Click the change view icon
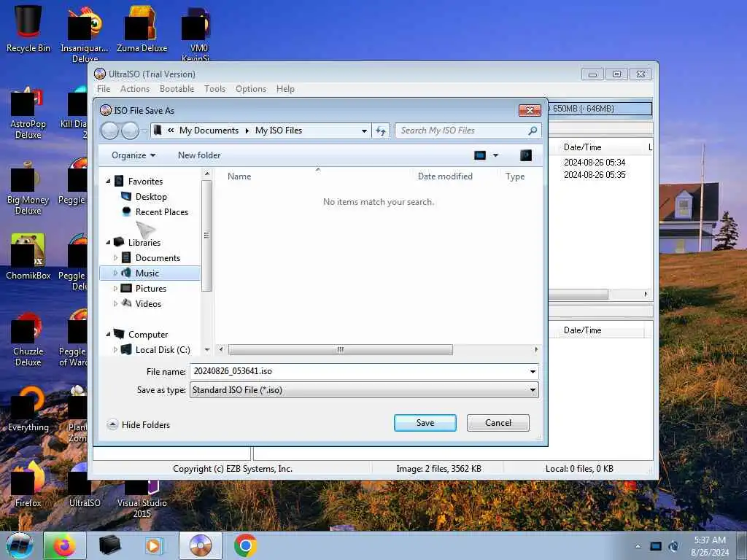This screenshot has height=560, width=747. click(480, 155)
